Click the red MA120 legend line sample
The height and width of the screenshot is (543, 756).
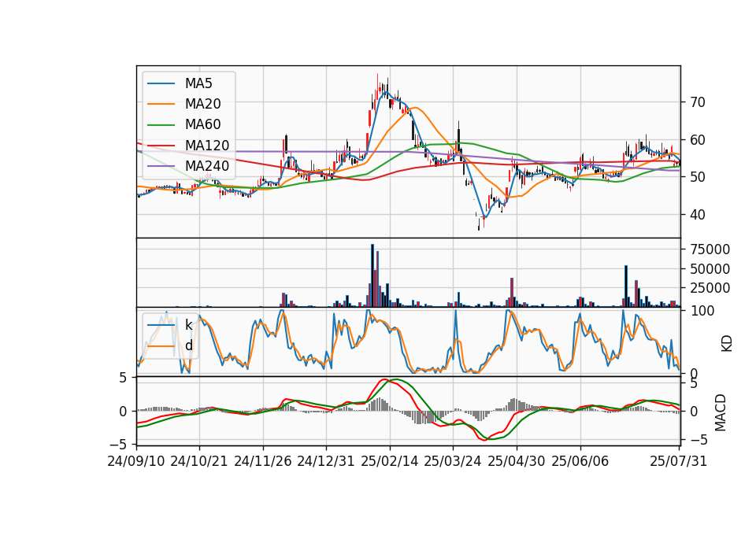(x=161, y=146)
